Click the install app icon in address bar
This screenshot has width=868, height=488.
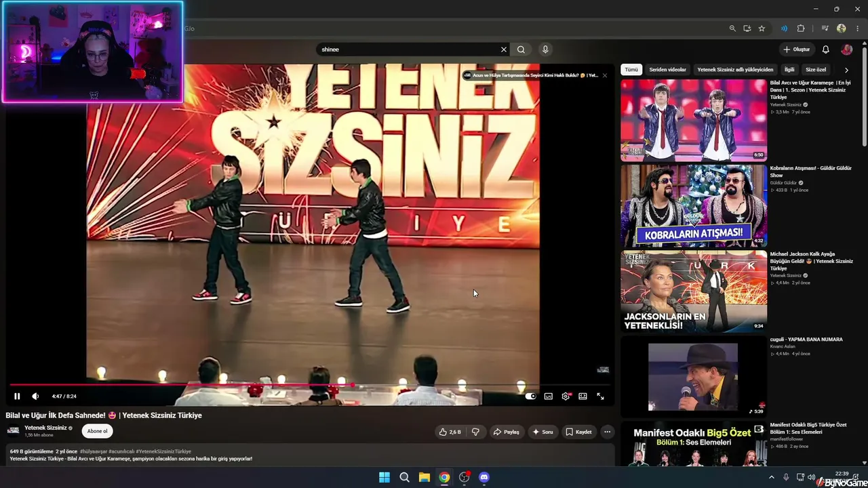(747, 28)
